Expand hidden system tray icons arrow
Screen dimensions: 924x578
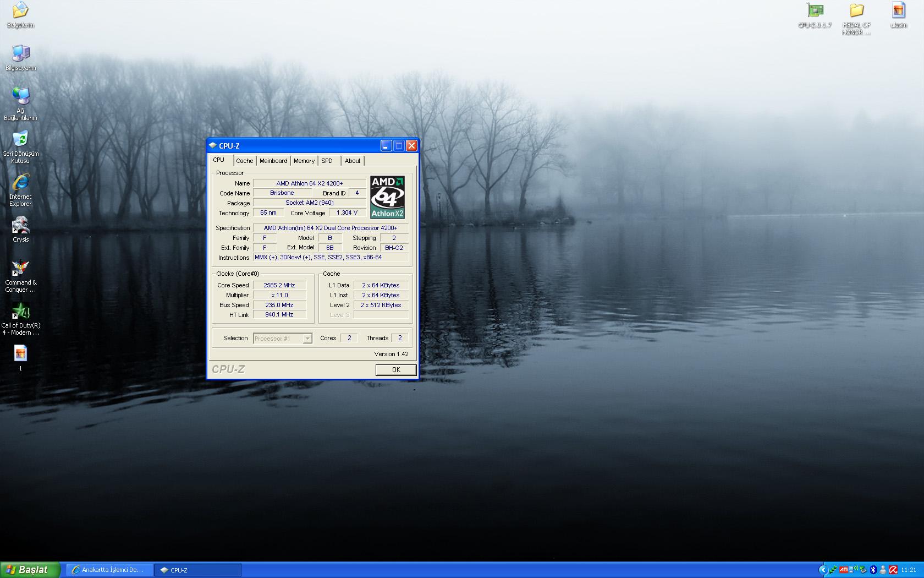coord(823,570)
